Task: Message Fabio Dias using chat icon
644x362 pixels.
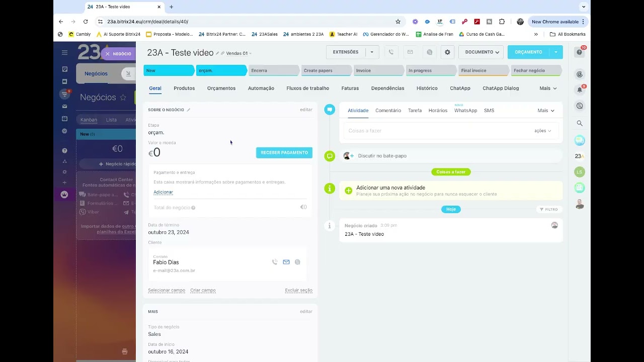Action: (x=297, y=262)
